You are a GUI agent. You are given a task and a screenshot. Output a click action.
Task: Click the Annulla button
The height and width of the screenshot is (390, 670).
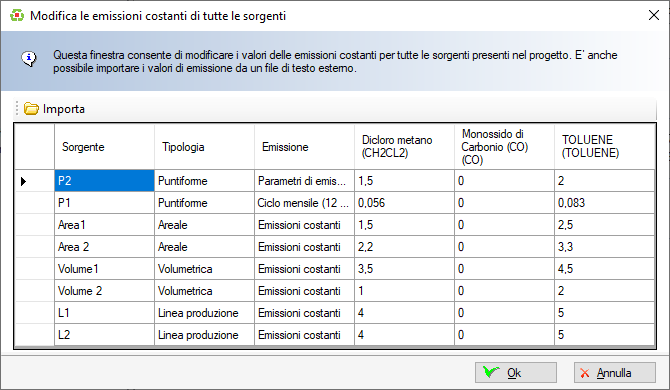pos(614,372)
